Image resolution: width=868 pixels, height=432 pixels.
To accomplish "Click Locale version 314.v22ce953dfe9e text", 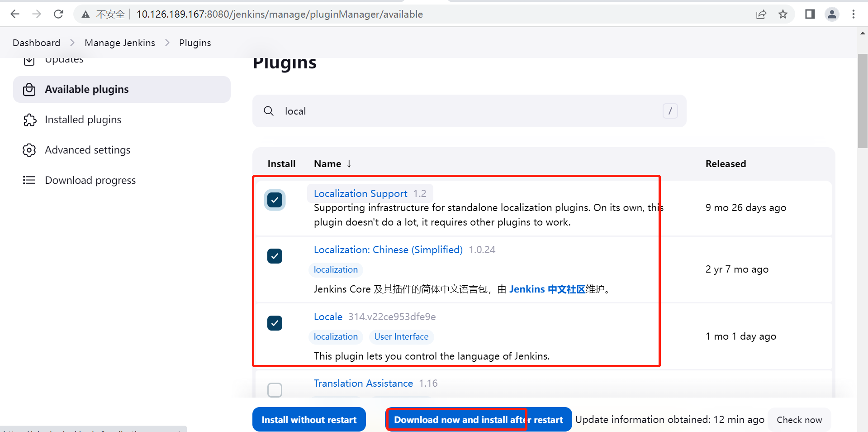I will 392,317.
